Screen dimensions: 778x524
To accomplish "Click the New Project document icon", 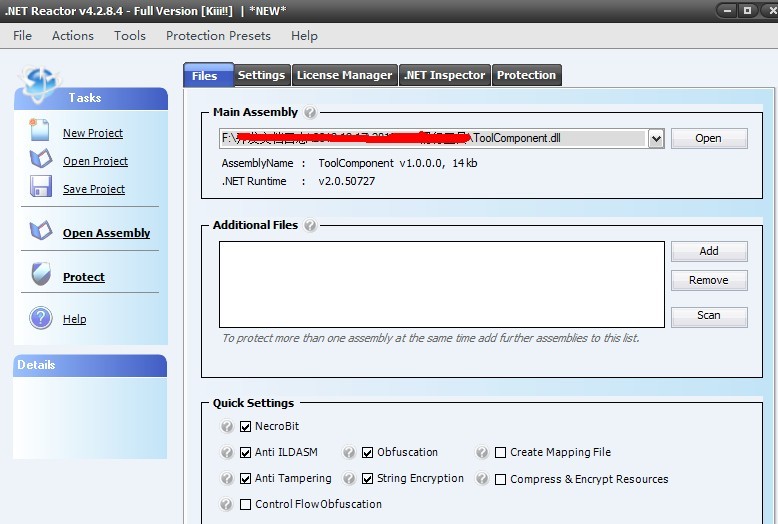I will [40, 130].
